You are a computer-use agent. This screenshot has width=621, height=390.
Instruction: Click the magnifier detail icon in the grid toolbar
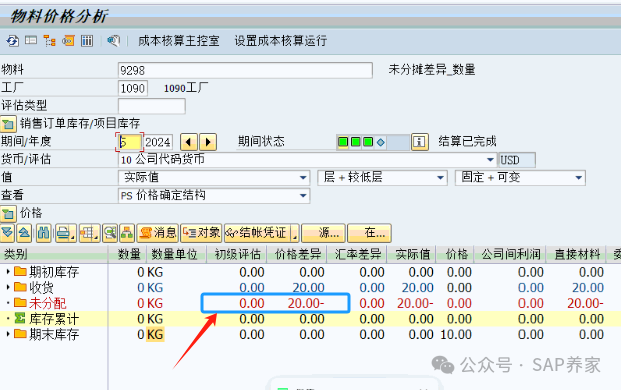pos(110,233)
